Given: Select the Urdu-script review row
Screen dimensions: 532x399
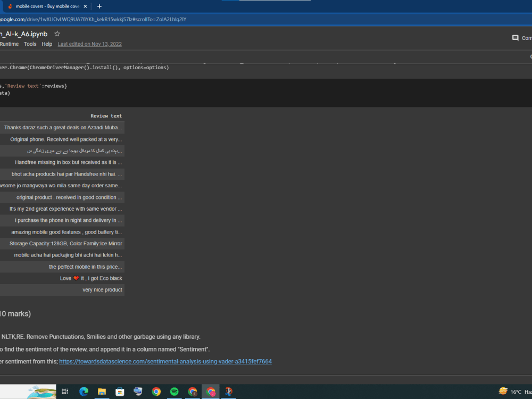Looking at the screenshot, I should point(62,151).
